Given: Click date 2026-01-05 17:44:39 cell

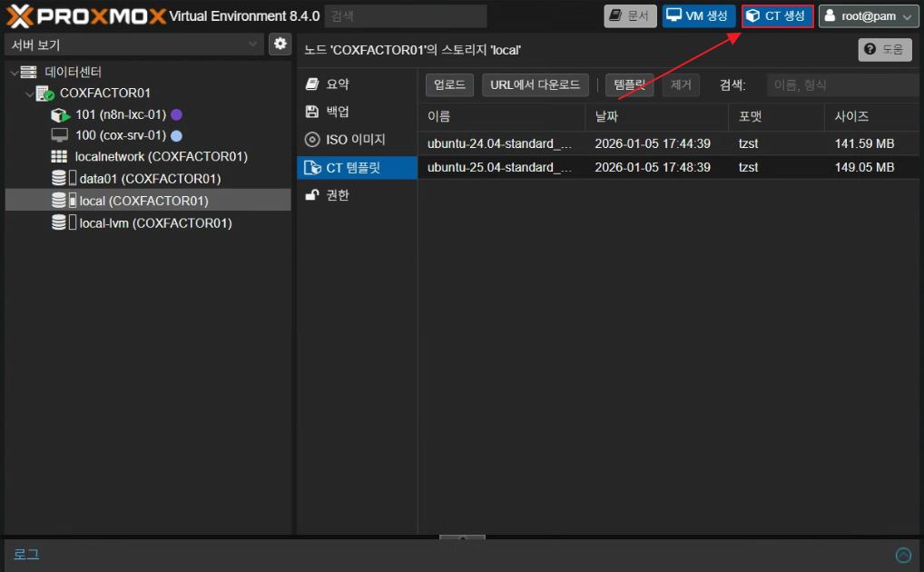Looking at the screenshot, I should click(653, 143).
